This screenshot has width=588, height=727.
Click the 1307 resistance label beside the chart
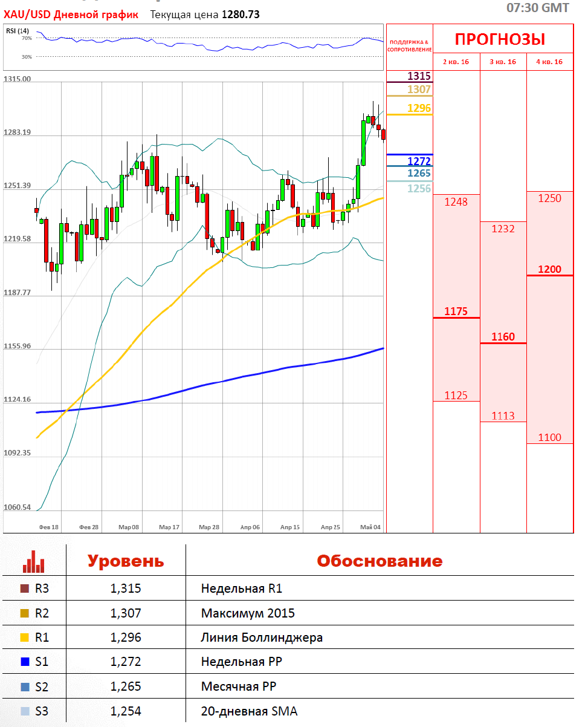coord(419,90)
